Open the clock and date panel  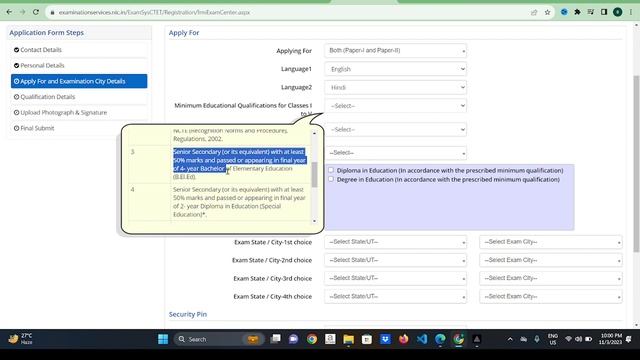(x=611, y=339)
